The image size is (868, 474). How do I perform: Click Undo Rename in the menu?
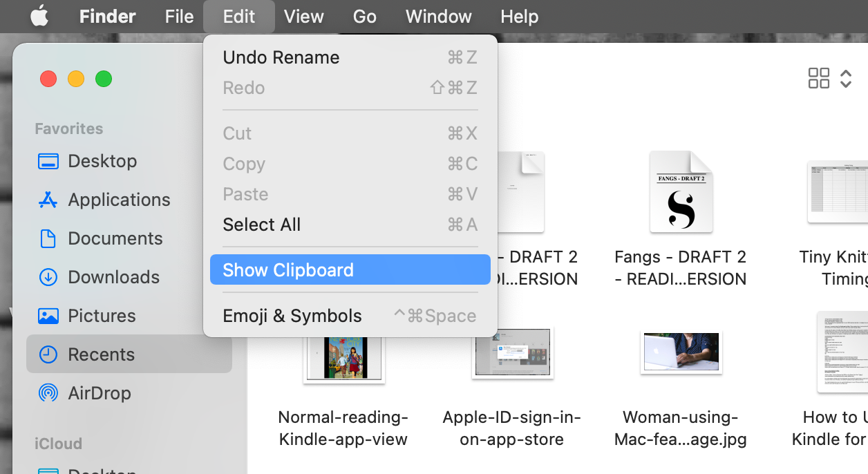(281, 57)
